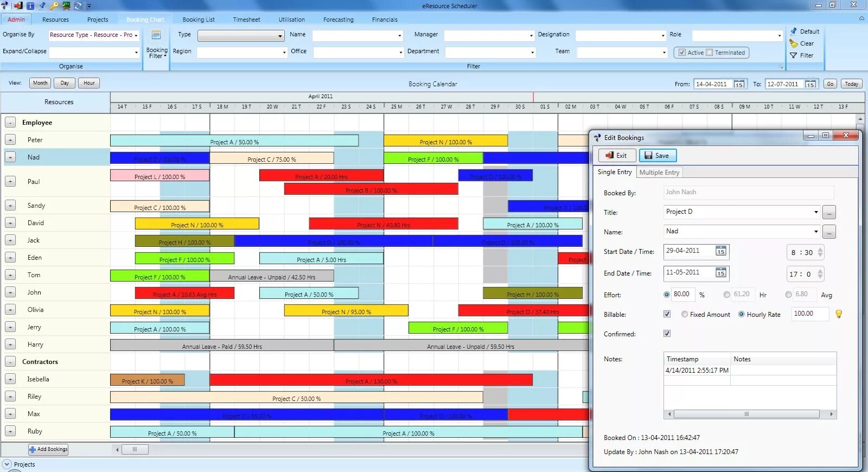Open the Manager filter dropdown

coord(490,36)
